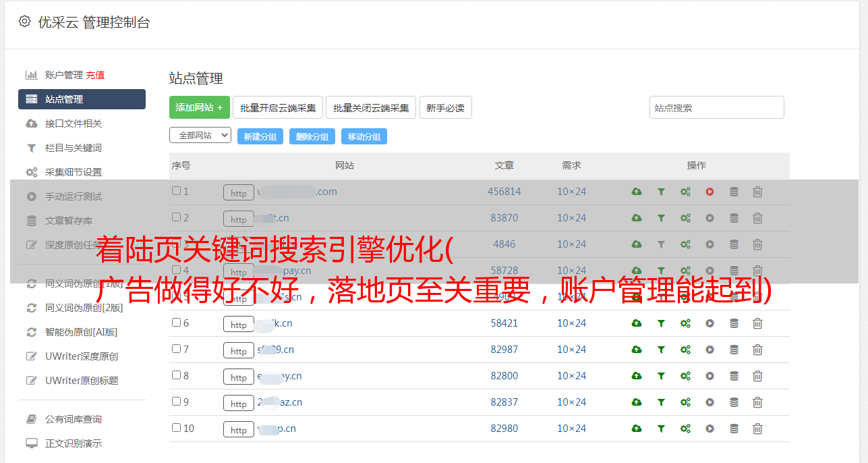Select 站点管理 in the sidebar
This screenshot has width=868, height=463.
(x=82, y=99)
